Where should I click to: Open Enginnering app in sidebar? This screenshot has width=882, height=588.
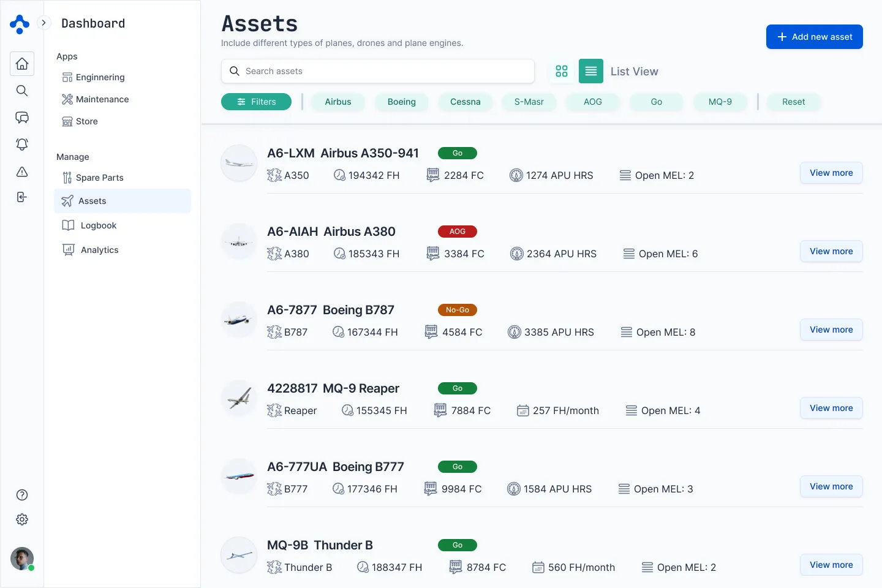click(93, 77)
